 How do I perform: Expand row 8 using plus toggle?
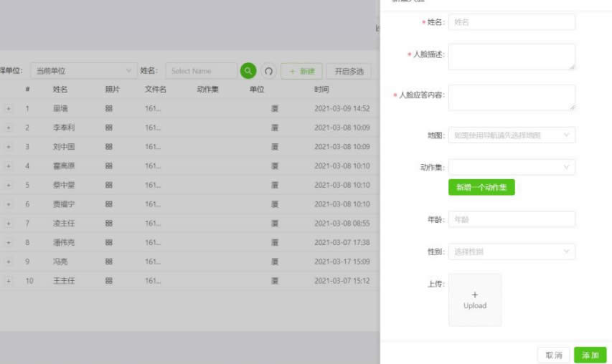point(9,242)
